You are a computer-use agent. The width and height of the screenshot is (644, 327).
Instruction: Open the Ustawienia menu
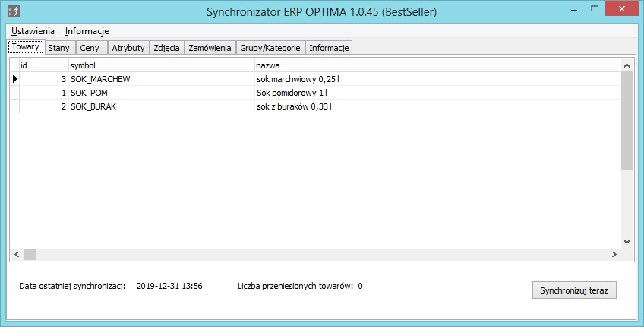click(33, 31)
